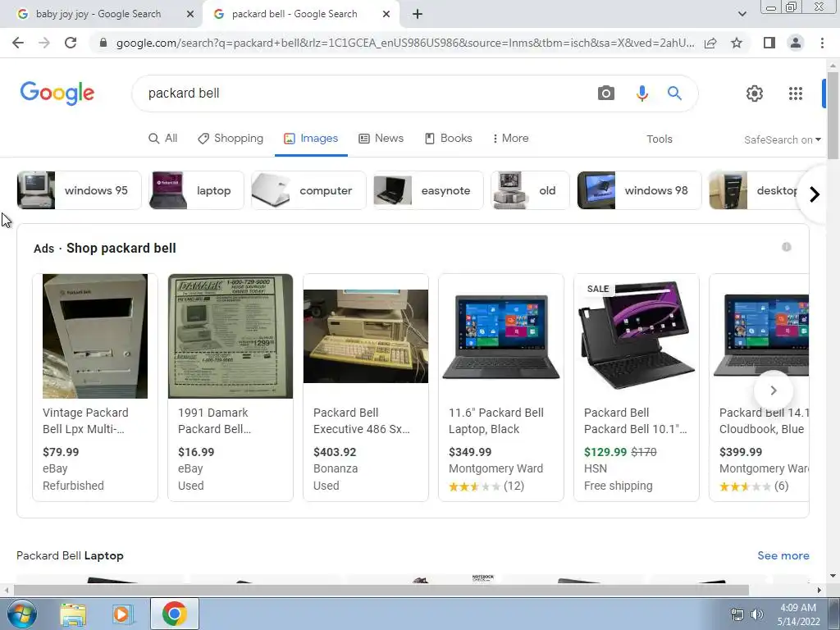Click the scrollbar down arrow
Viewport: 840px width, 630px height.
(833, 576)
